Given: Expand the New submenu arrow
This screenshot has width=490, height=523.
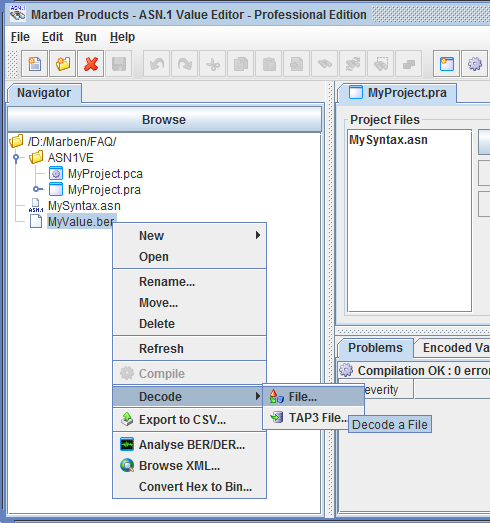Looking at the screenshot, I should 258,235.
